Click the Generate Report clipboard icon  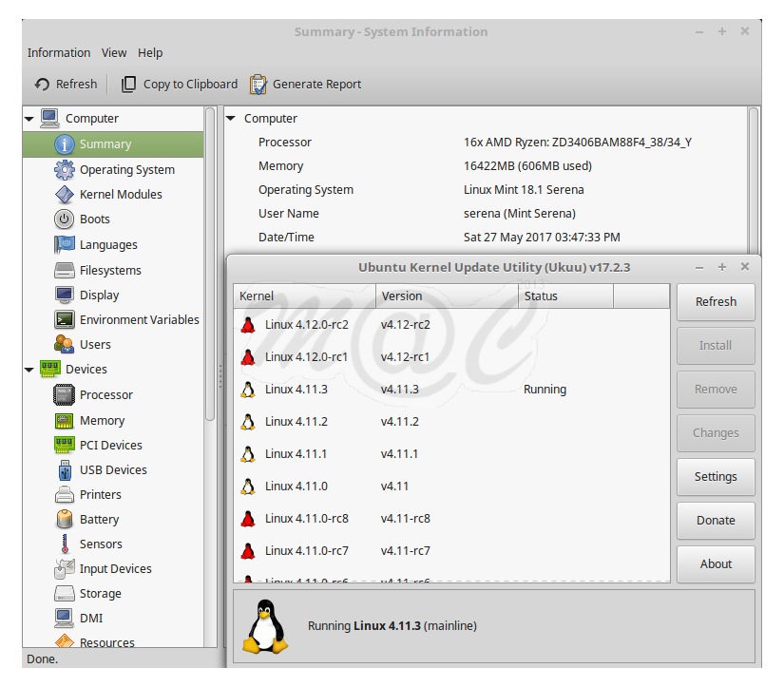click(258, 85)
